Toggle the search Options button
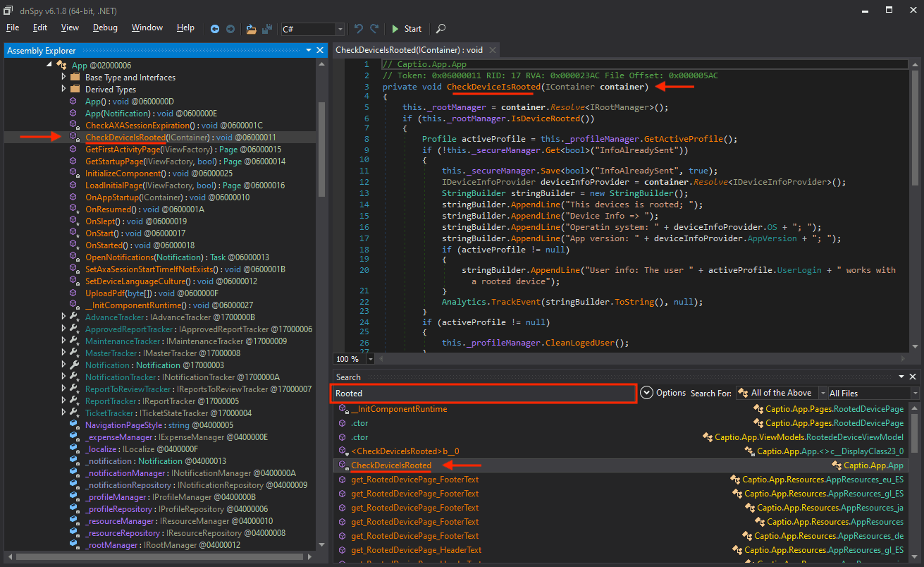 coord(663,392)
